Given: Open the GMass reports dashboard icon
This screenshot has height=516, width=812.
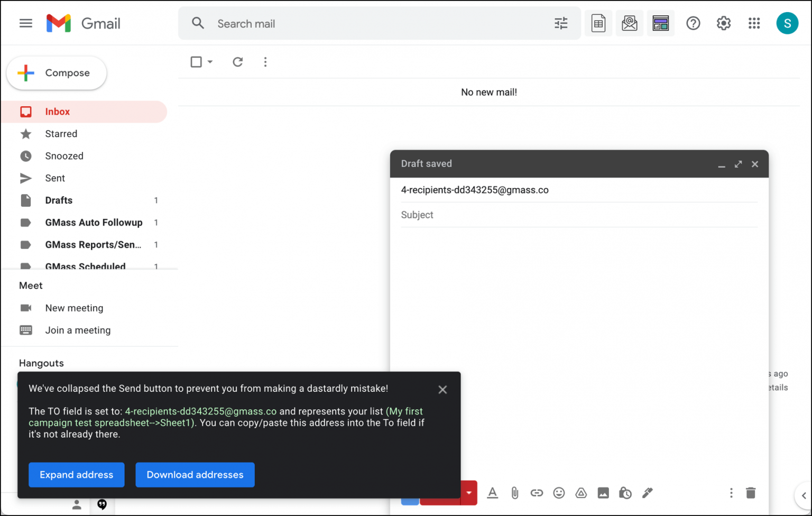Looking at the screenshot, I should pyautogui.click(x=661, y=23).
